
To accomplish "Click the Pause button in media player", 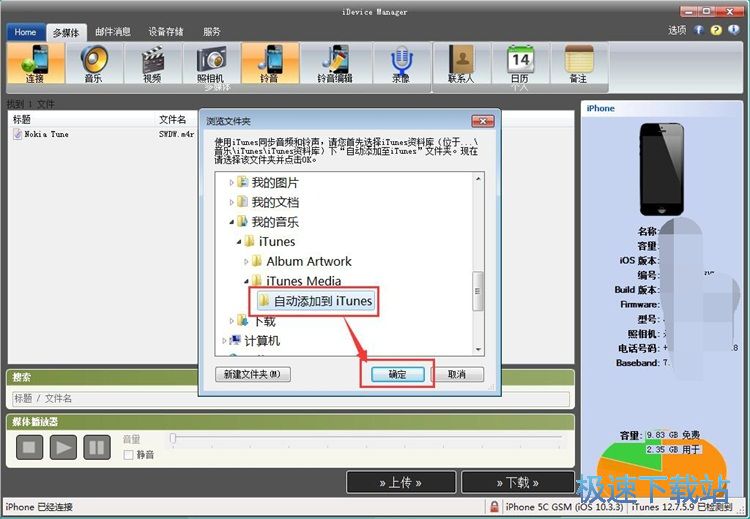I will (x=97, y=447).
